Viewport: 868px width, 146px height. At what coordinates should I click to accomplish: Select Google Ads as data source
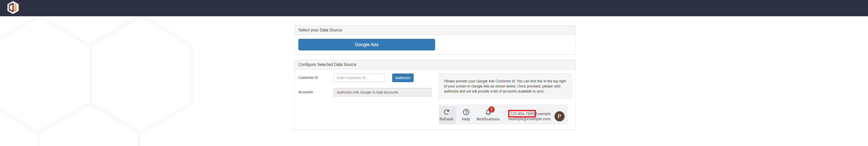[366, 45]
